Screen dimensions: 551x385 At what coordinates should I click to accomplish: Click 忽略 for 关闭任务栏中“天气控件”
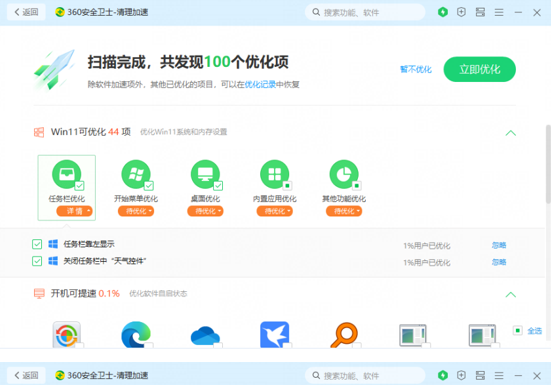click(499, 262)
